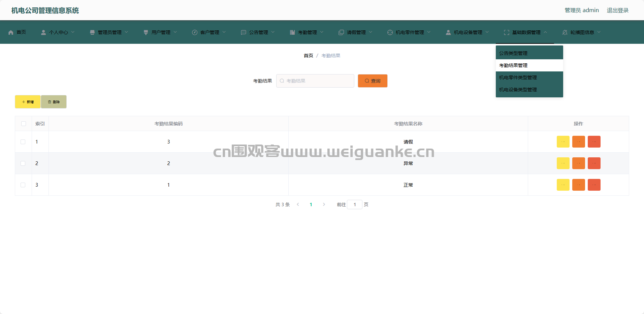644x314 pixels.
Task: Tick the checkbox for the 请假 row
Action: [23, 142]
